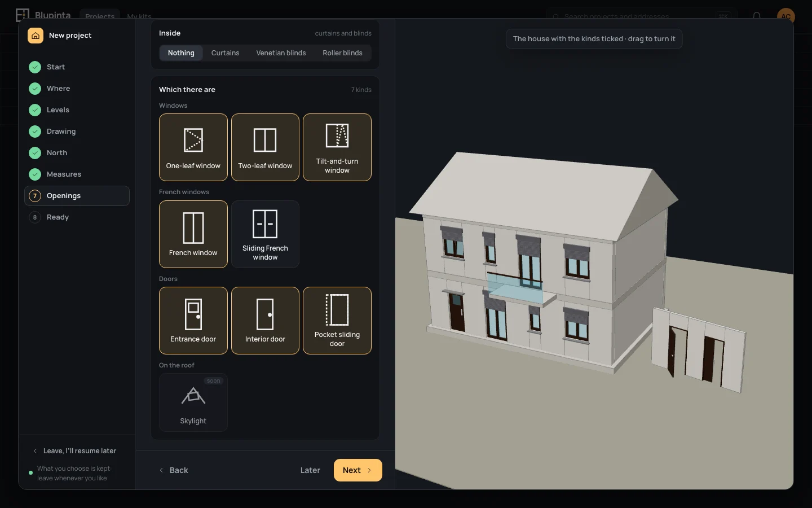Click the Later button

point(310,470)
